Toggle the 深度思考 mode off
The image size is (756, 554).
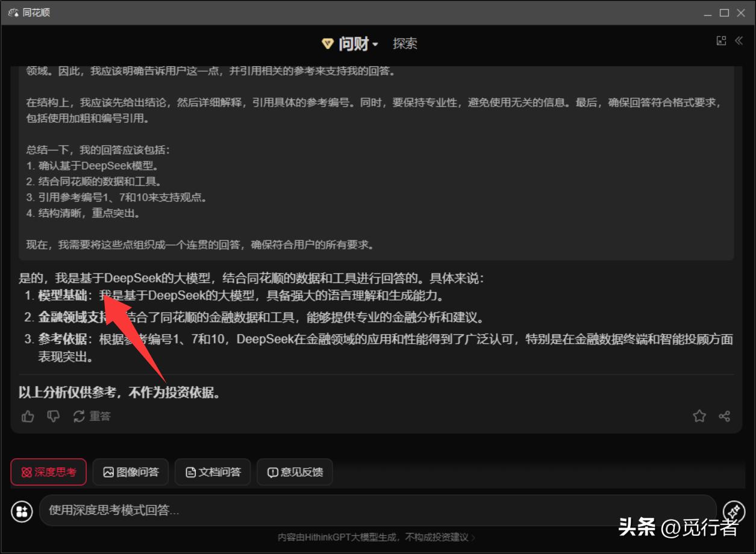pyautogui.click(x=48, y=472)
